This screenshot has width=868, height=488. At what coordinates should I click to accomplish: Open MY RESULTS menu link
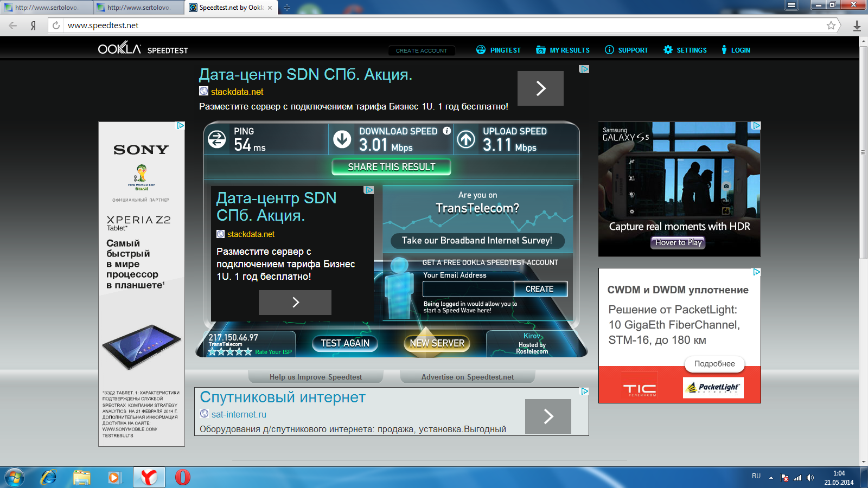(x=570, y=50)
